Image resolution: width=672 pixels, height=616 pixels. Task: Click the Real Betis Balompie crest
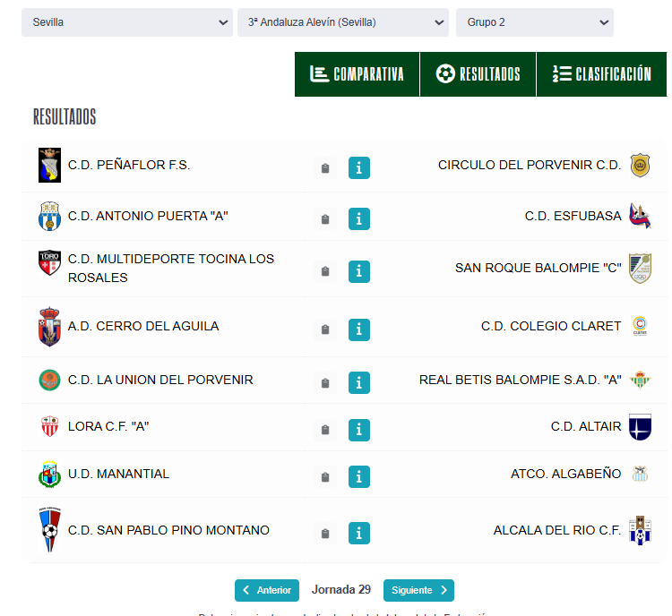[x=640, y=380]
